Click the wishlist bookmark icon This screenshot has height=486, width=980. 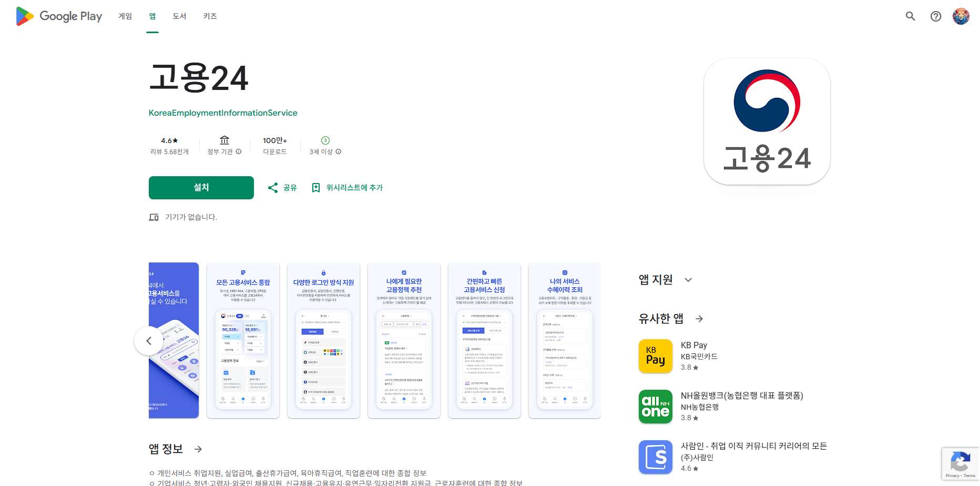pos(316,188)
